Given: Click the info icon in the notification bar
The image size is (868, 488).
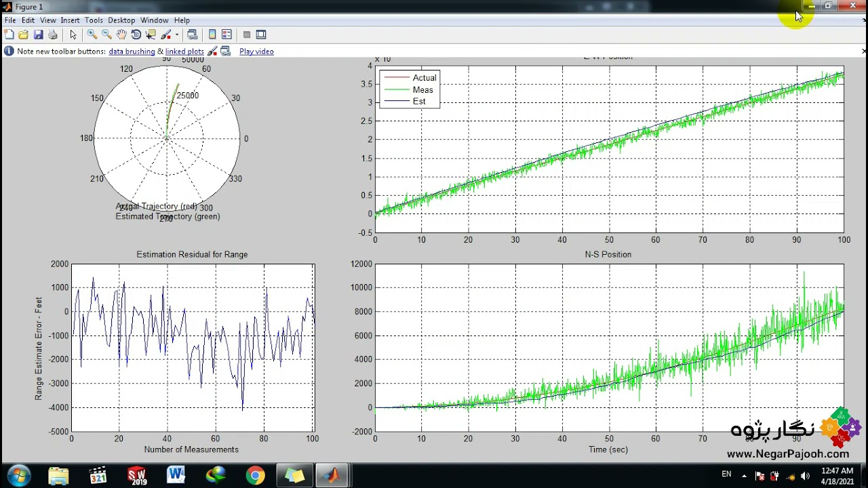Looking at the screenshot, I should click(9, 52).
